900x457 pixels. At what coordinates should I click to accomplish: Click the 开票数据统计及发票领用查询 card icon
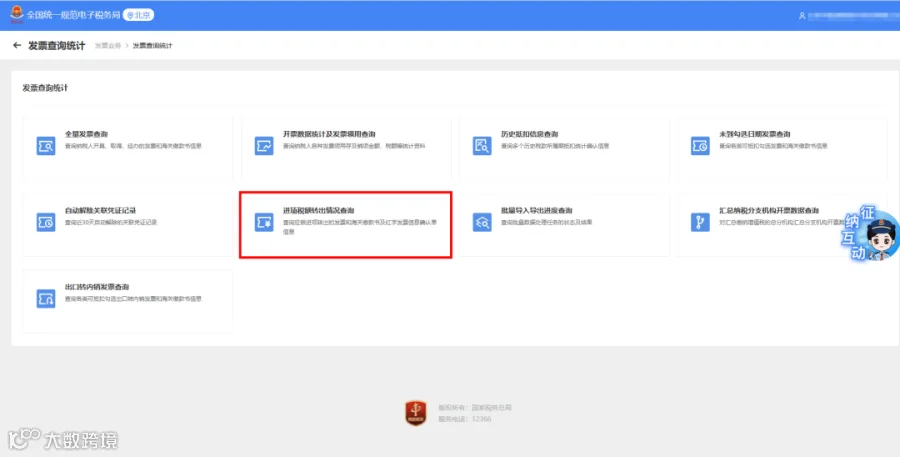pos(264,146)
